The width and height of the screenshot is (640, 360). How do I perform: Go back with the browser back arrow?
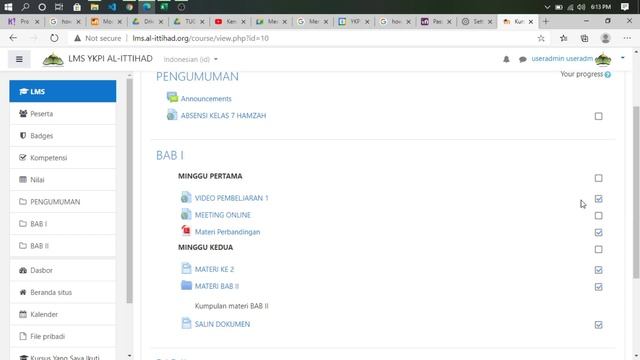(13, 38)
